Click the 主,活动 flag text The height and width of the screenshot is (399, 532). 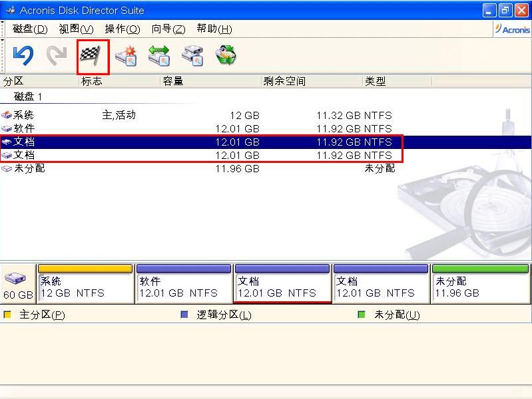[119, 115]
